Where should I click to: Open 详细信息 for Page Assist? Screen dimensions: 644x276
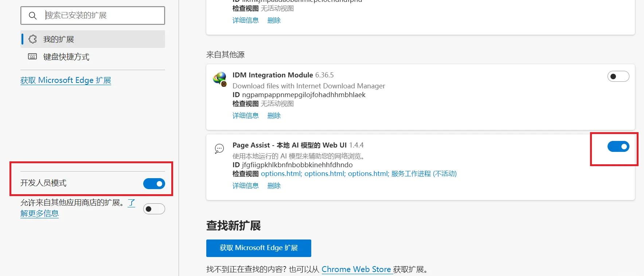coord(246,186)
